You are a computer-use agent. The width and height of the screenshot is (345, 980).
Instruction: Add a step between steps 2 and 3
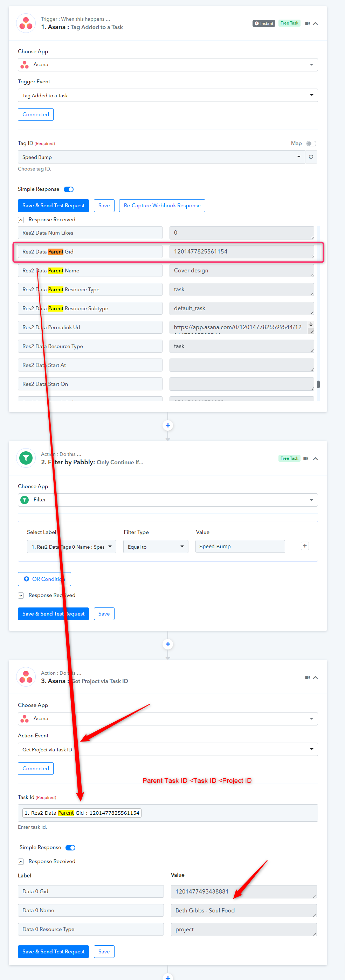[x=168, y=644]
